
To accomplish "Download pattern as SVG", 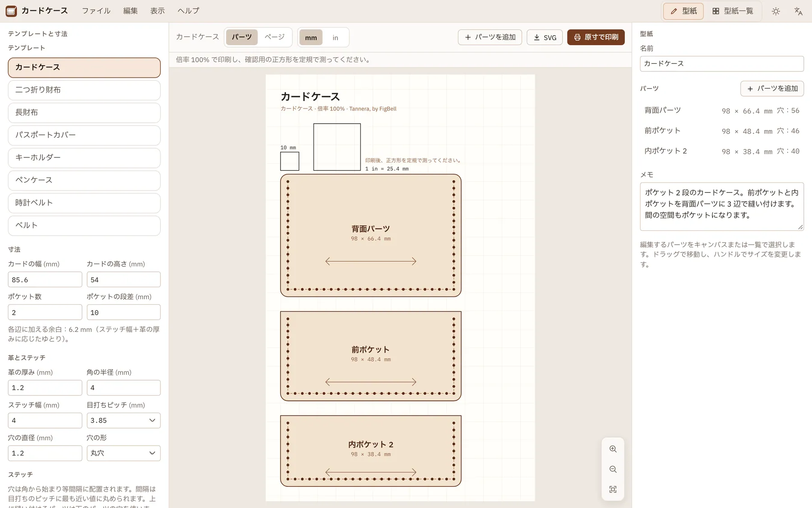I will coord(544,37).
